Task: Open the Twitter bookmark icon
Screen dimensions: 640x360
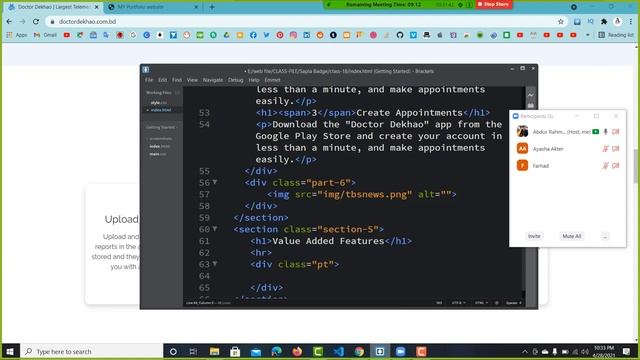Action: click(267, 35)
